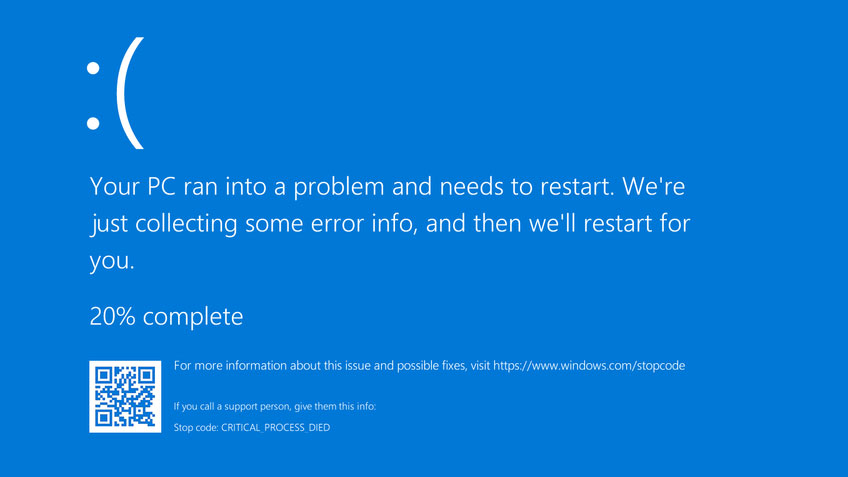This screenshot has height=477, width=848.
Task: Click "If you call a support person" line
Action: point(275,407)
